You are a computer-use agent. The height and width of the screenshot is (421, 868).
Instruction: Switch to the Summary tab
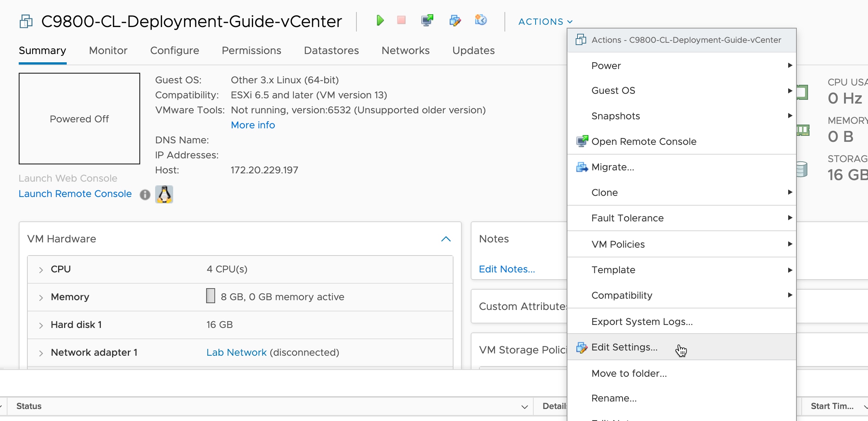tap(42, 51)
